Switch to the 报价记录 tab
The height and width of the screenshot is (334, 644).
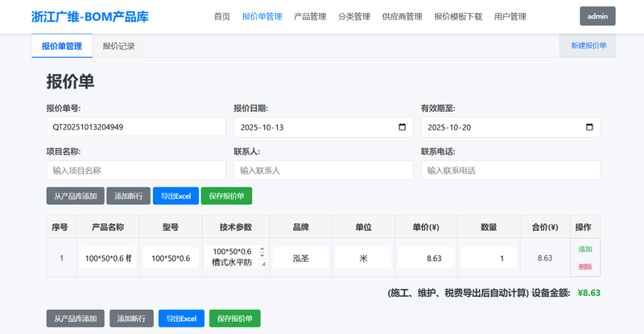click(x=119, y=47)
